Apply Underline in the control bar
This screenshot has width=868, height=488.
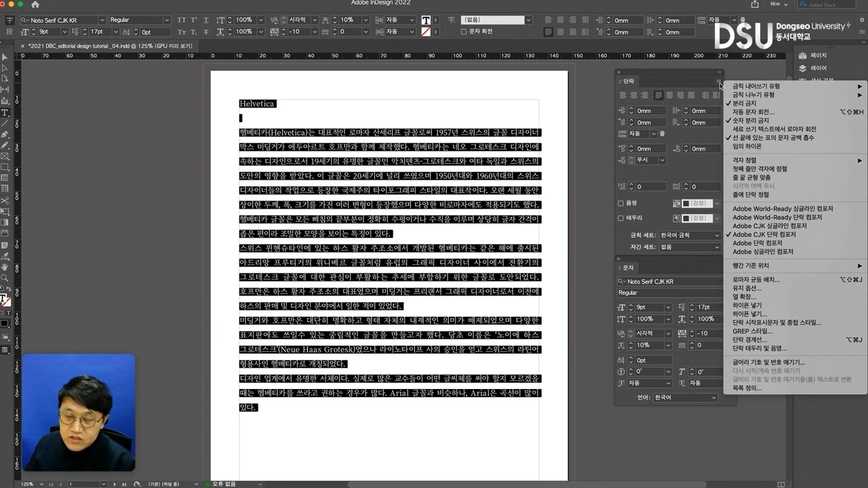tap(205, 20)
